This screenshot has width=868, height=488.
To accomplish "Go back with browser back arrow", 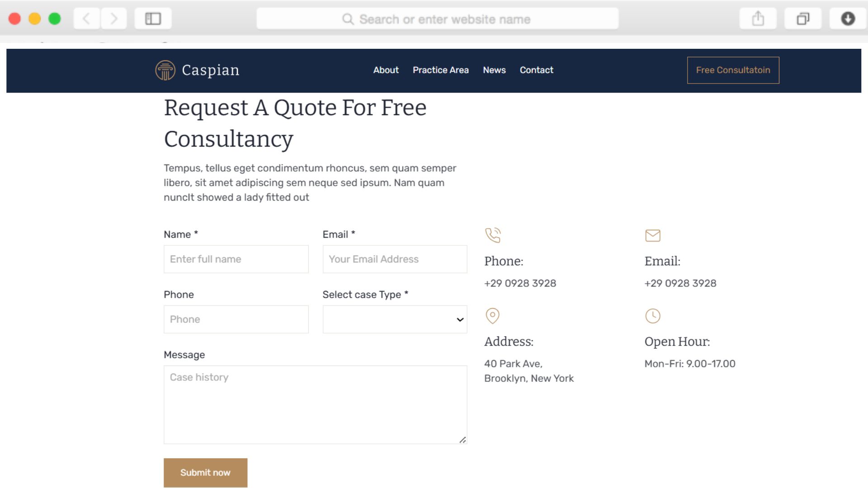I will click(x=86, y=19).
